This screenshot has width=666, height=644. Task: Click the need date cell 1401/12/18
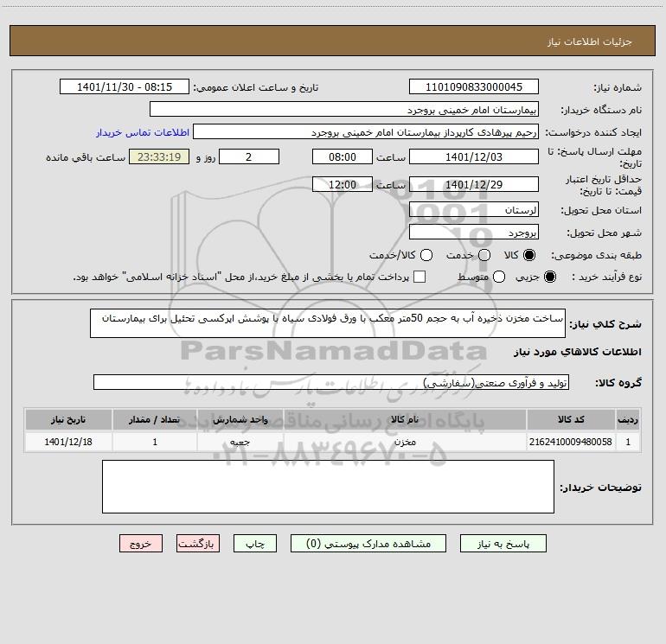(68, 442)
